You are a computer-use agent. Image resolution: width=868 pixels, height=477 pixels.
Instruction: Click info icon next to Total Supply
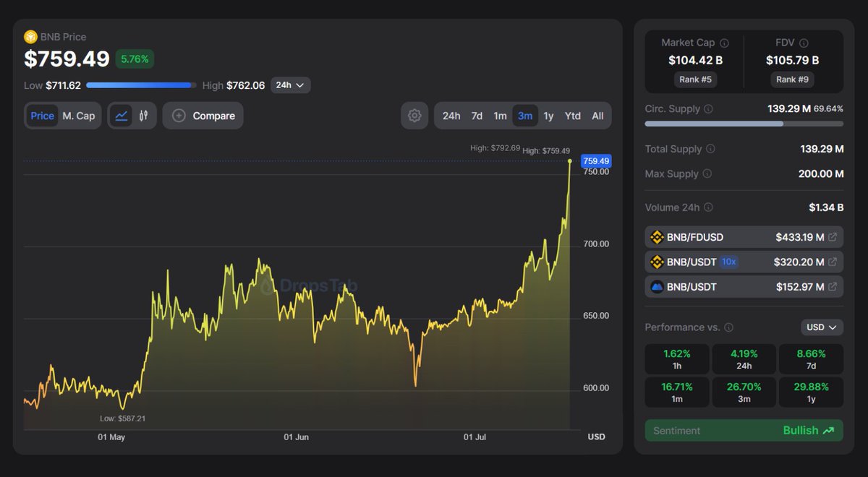710,149
